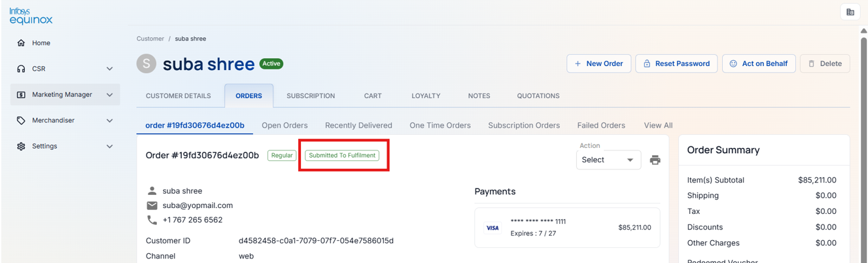Screen dimensions: 868x263
Task: Click the Settings gear icon
Action: [x=21, y=147]
